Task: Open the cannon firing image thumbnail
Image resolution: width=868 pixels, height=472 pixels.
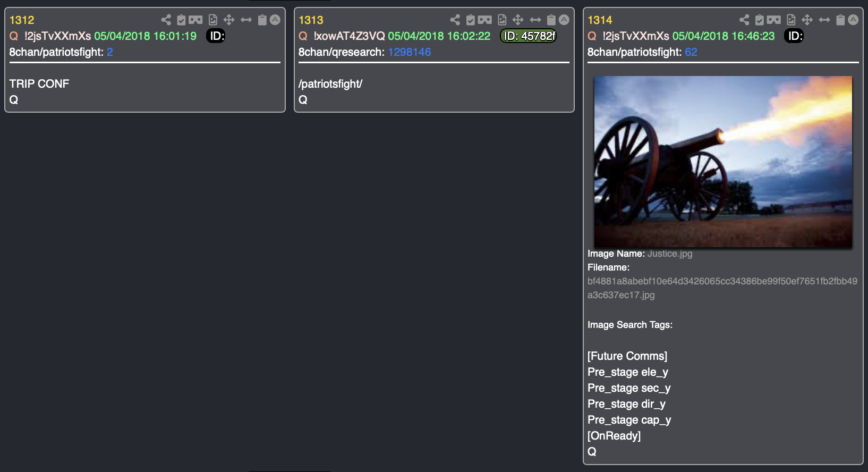Action: pyautogui.click(x=723, y=162)
